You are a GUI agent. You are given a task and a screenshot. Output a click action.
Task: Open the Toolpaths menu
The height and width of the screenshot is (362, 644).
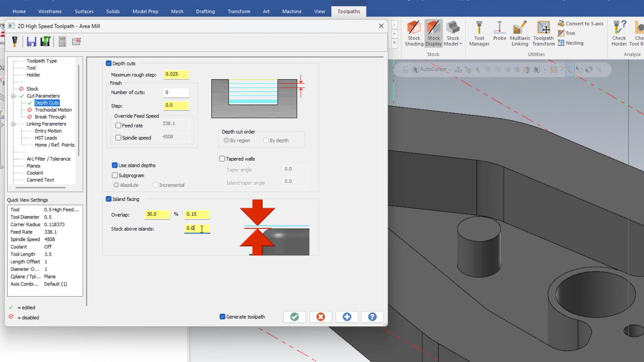tap(348, 11)
